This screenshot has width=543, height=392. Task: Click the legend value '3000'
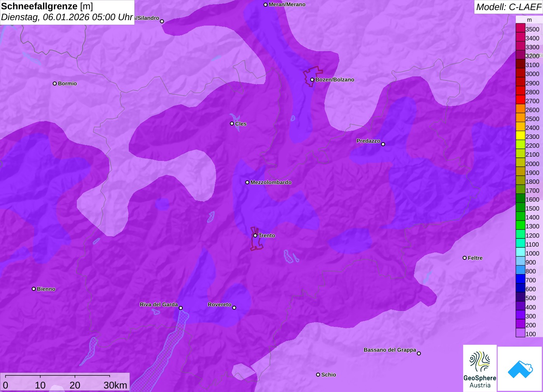tap(533, 74)
